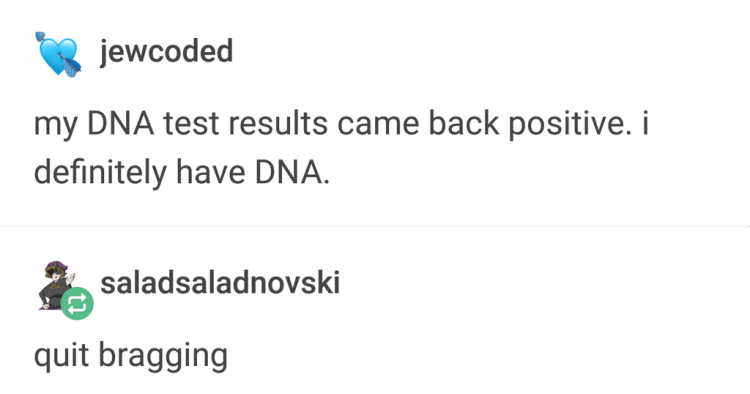Open jewcoded's blue heart avatar
Image resolution: width=750 pixels, height=394 pixels.
[x=58, y=54]
